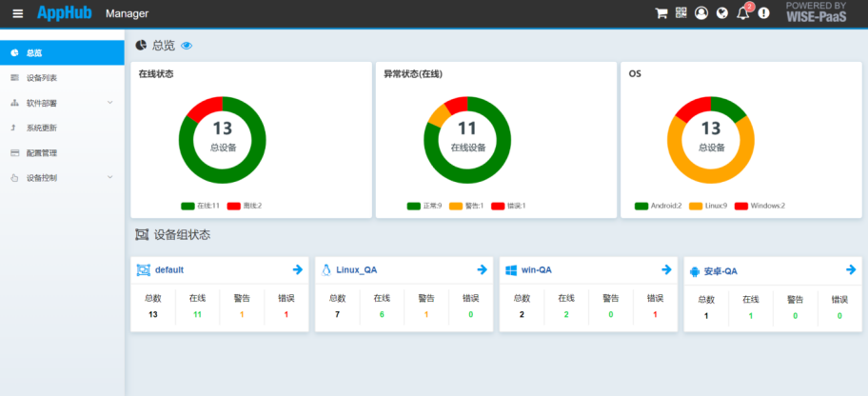Image resolution: width=868 pixels, height=396 pixels.
Task: Open the default group arrow
Action: click(297, 269)
